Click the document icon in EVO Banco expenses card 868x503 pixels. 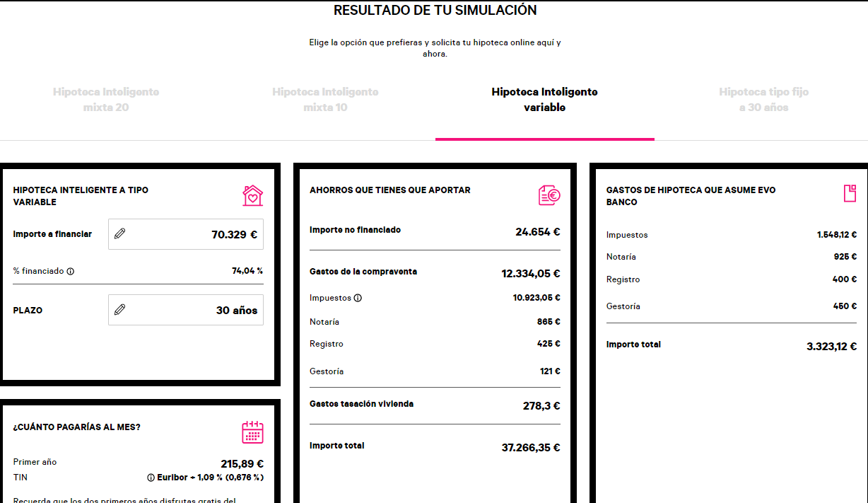(850, 194)
